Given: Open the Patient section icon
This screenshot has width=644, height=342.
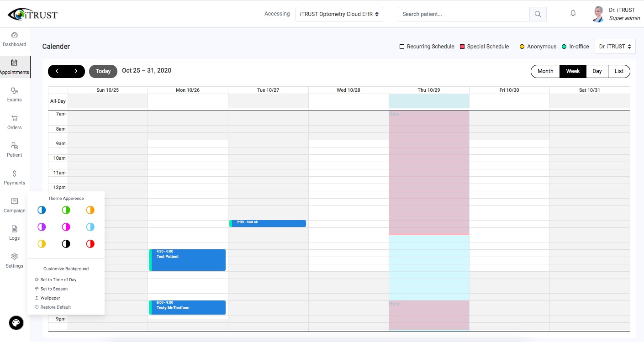Looking at the screenshot, I should click(x=15, y=146).
